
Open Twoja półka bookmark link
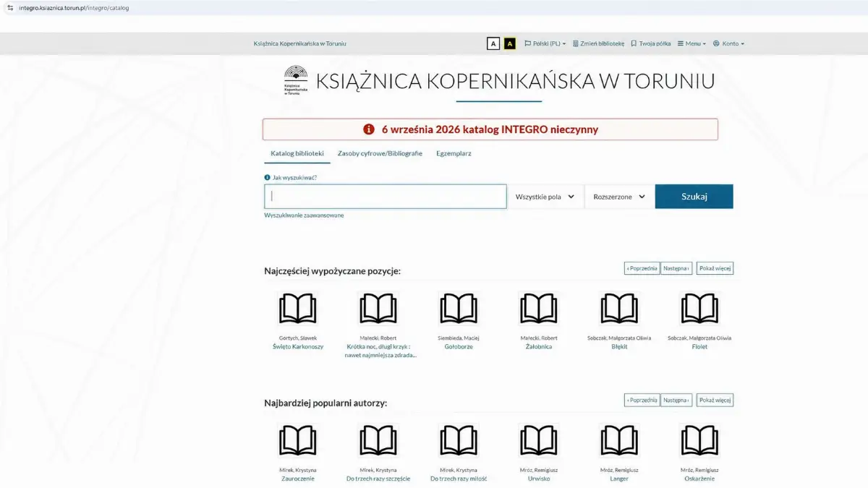(651, 43)
